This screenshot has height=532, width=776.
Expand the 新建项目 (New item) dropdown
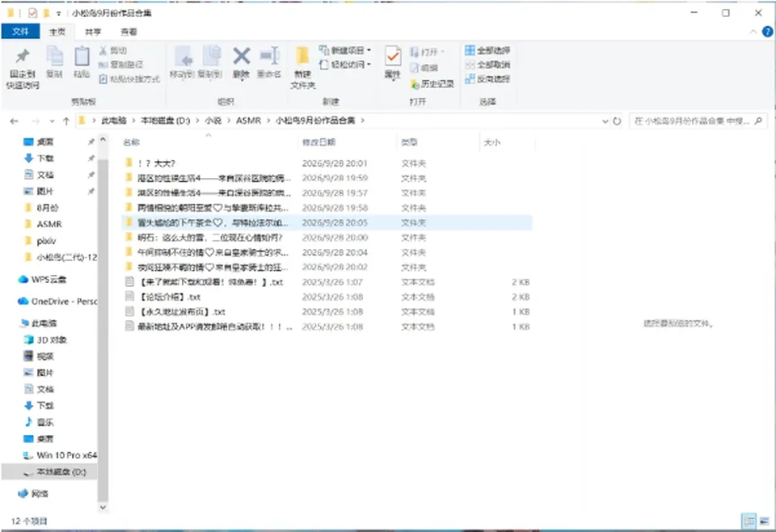pyautogui.click(x=345, y=50)
